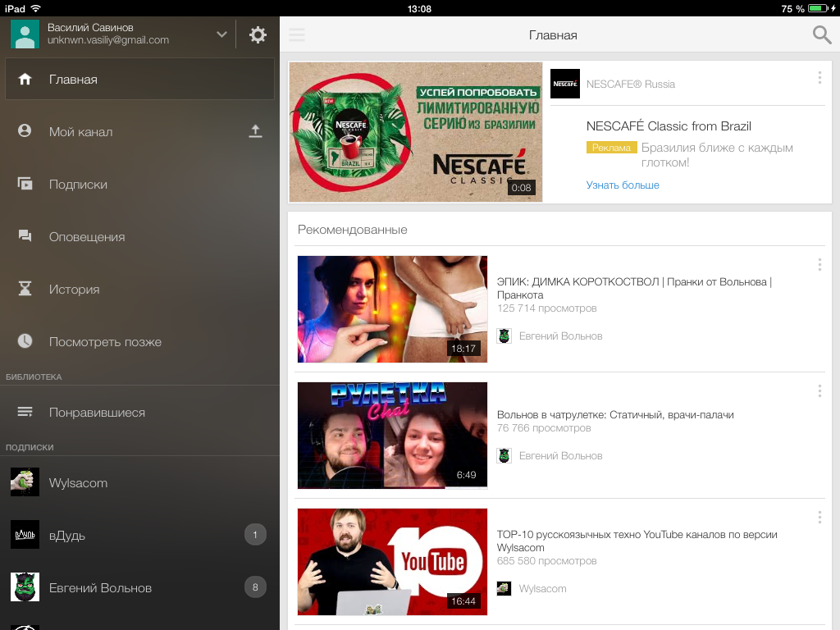The image size is (840, 630).
Task: Tap the unknwn.vasiliy@gmail.com account email
Action: point(108,40)
